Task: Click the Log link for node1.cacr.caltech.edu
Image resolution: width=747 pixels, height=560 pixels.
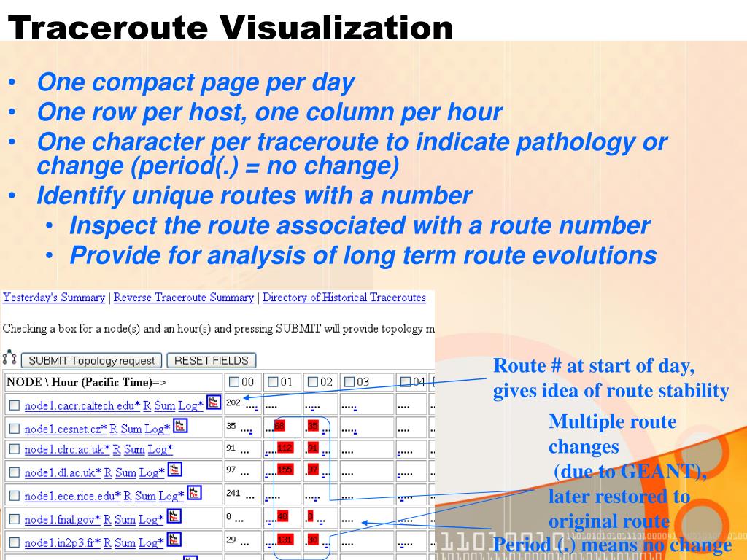Action: pyautogui.click(x=190, y=405)
